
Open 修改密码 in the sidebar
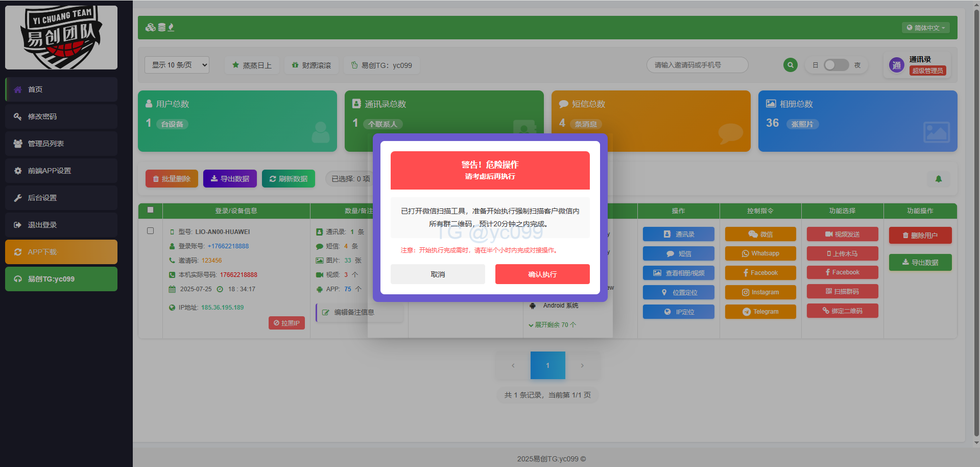(61, 116)
